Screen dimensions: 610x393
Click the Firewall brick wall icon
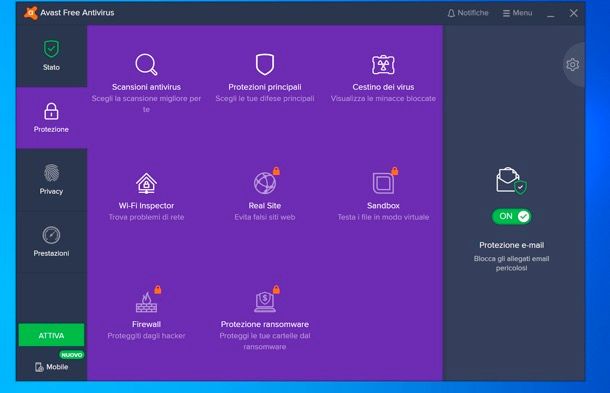coord(146,302)
